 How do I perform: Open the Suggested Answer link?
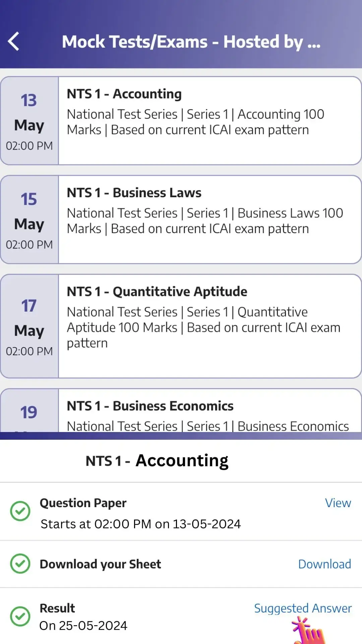click(x=303, y=608)
